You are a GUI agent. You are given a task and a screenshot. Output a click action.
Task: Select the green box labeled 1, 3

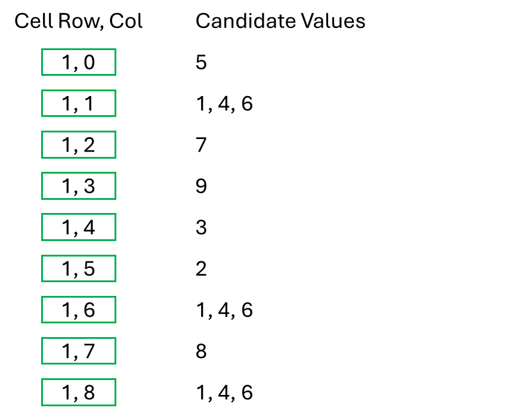pyautogui.click(x=78, y=186)
